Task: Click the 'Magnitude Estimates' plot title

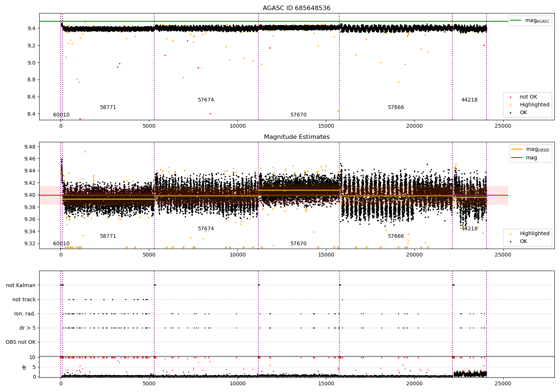Action: coord(296,137)
